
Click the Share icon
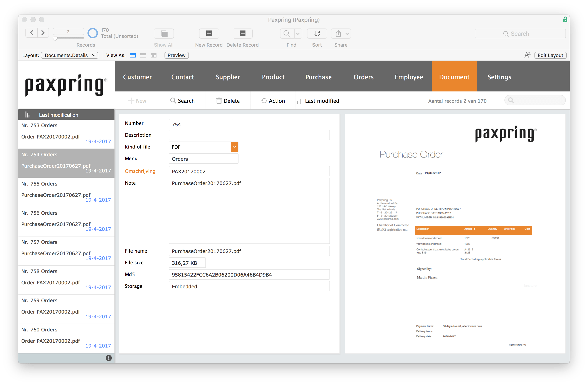[x=338, y=33]
